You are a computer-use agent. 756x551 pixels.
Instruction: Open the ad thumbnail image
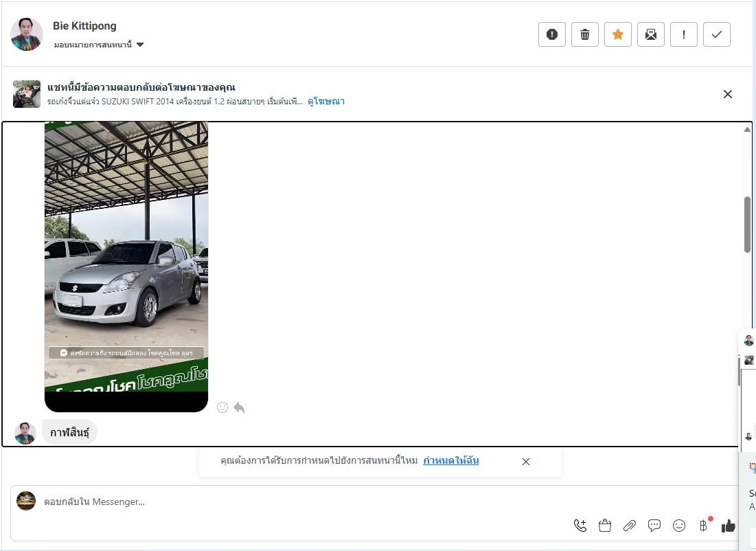(27, 94)
